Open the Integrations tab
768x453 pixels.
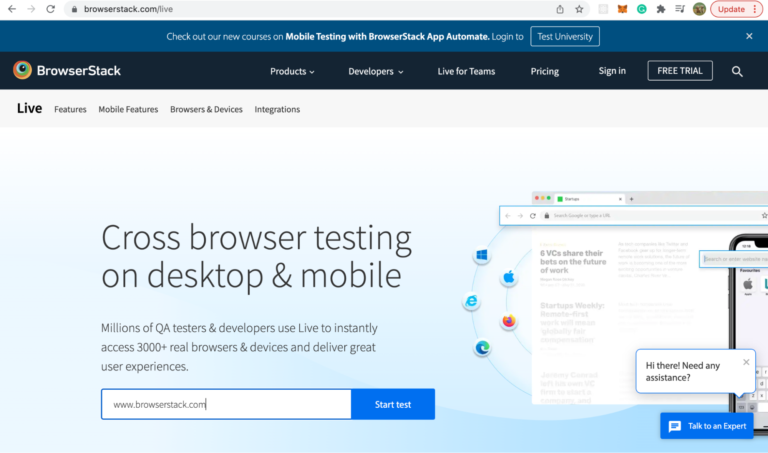click(x=277, y=109)
